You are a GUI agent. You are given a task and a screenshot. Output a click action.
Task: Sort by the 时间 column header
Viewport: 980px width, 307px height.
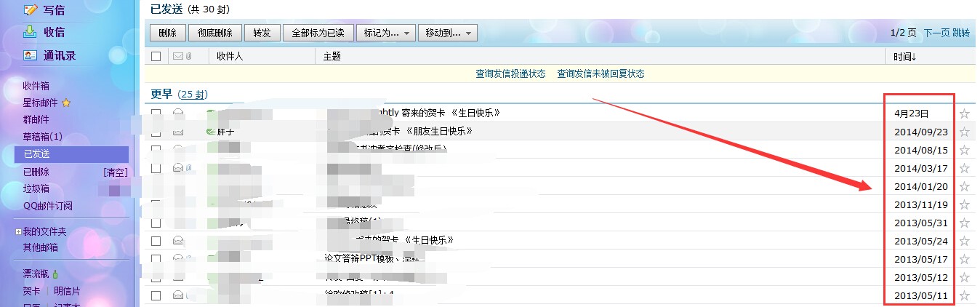[x=904, y=56]
